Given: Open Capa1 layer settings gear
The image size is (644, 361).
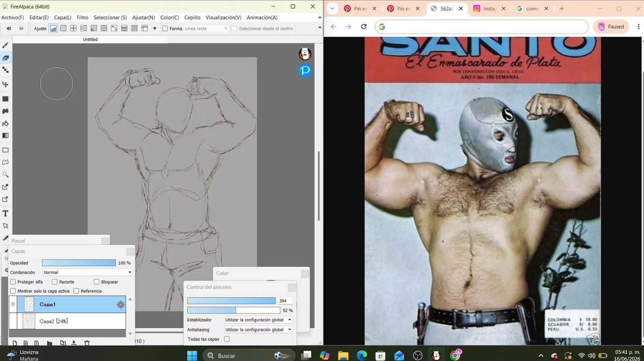Looking at the screenshot, I should click(x=120, y=305).
